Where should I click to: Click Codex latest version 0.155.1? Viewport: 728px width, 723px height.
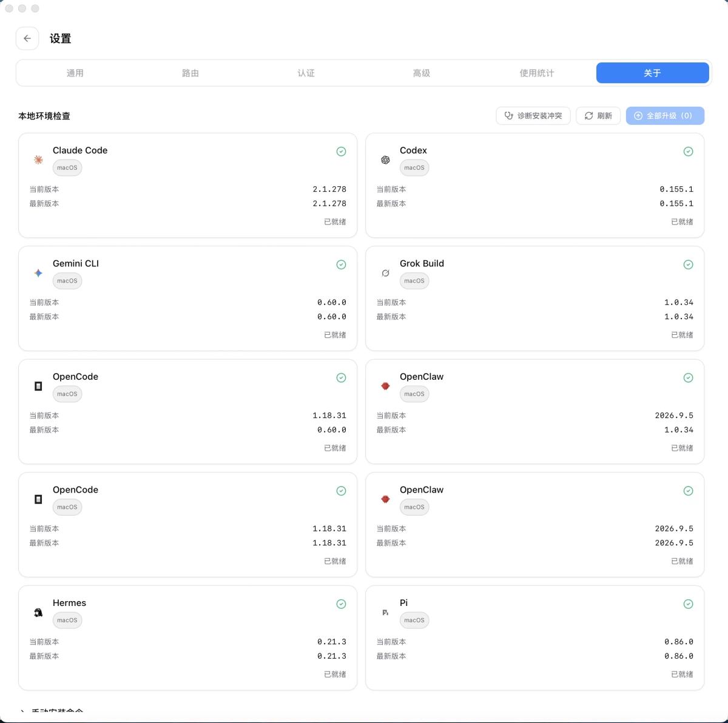[x=676, y=204]
